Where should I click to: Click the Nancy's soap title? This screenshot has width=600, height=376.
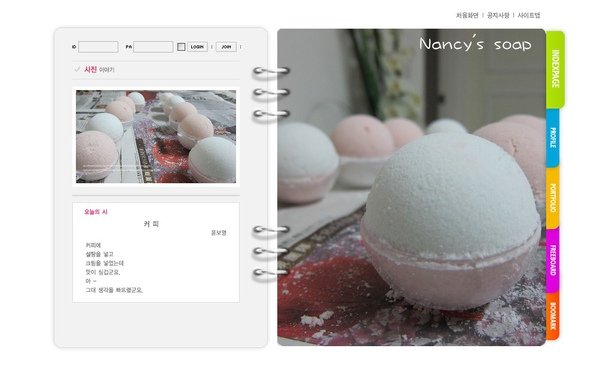pyautogui.click(x=475, y=44)
